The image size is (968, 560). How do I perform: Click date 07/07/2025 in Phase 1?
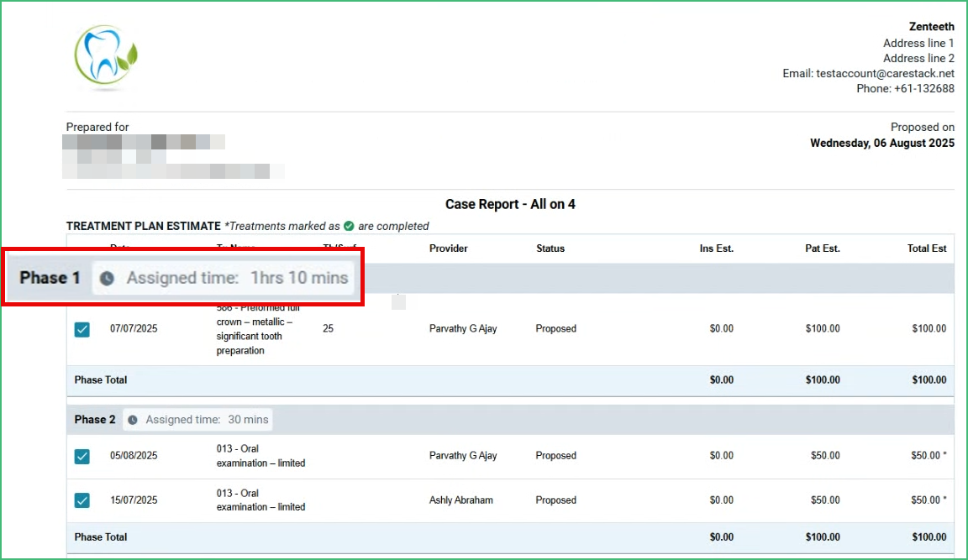coord(134,329)
